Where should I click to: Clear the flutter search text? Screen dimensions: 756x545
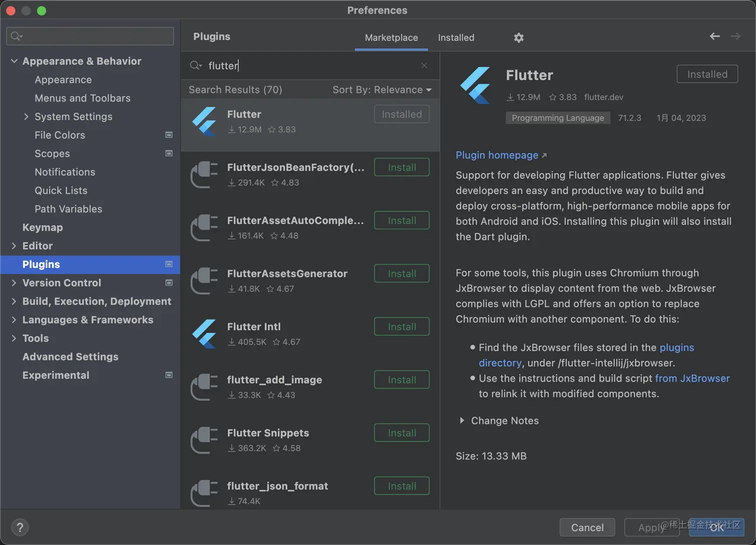[424, 65]
